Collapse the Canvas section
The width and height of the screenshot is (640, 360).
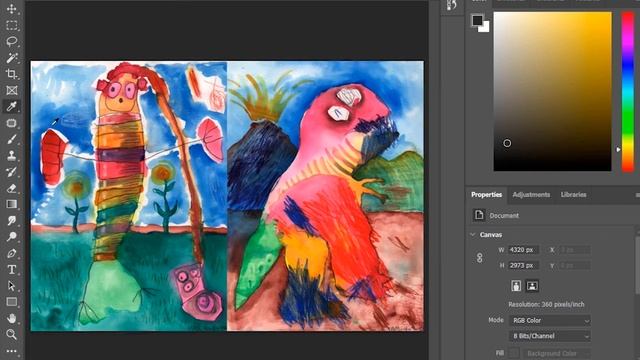[473, 235]
